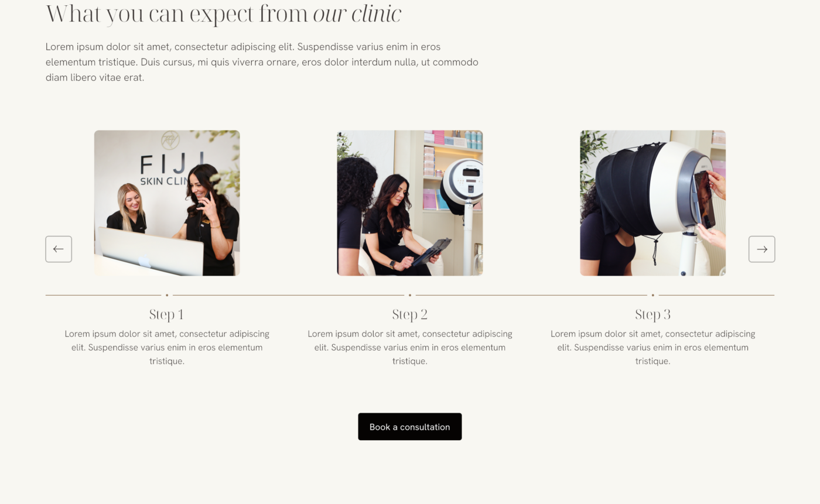This screenshot has height=504, width=820.
Task: Click timeline line between Step 2 and Step 3 dots
Action: pos(531,295)
